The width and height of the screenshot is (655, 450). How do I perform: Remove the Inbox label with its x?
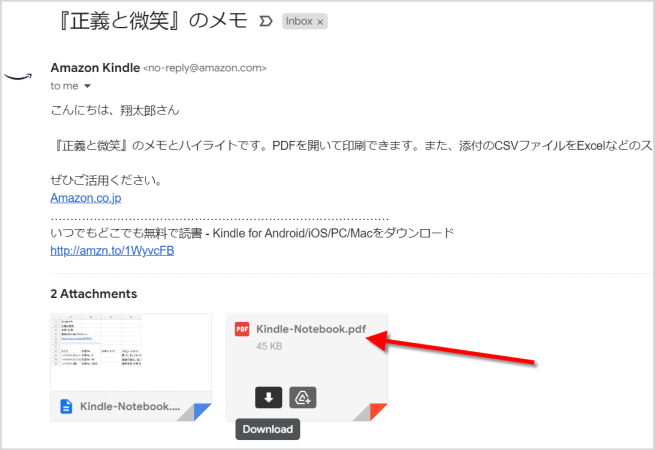(320, 22)
